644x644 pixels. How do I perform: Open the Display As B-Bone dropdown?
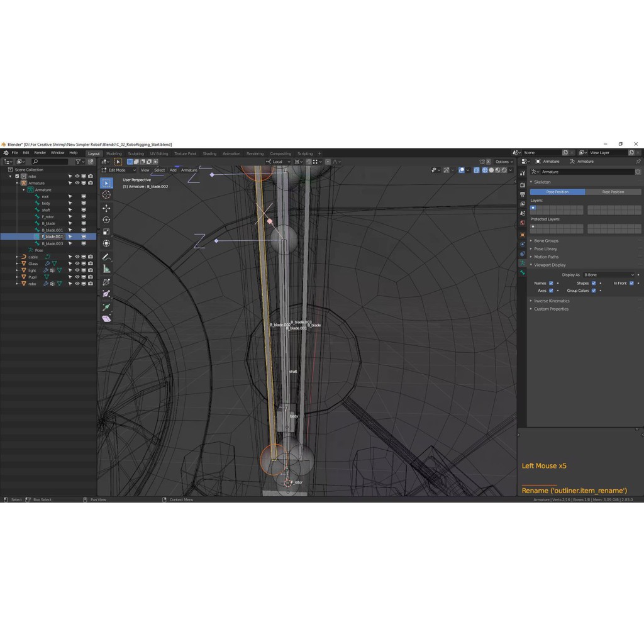(608, 275)
